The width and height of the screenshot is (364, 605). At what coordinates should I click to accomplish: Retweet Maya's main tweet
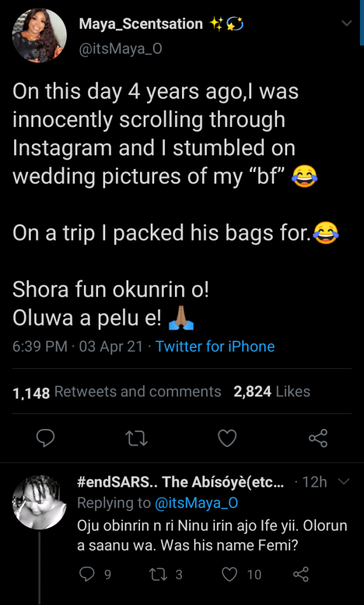[x=136, y=438]
